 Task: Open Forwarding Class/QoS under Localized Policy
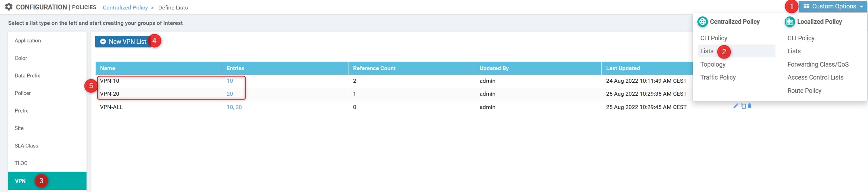click(818, 64)
